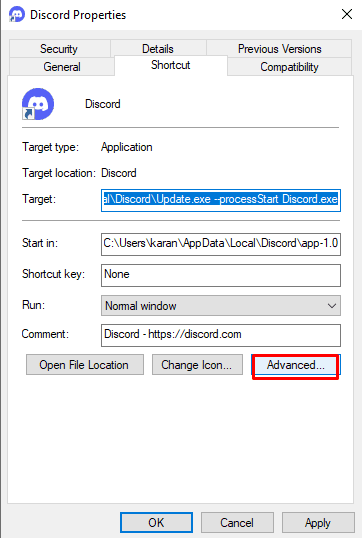Focus the Start in text box
Image resolution: width=362 pixels, height=538 pixels.
point(221,244)
